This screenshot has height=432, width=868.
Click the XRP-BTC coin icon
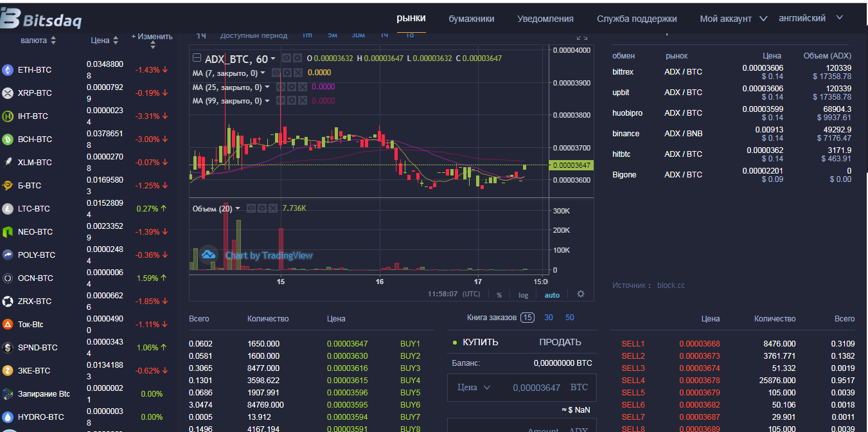pyautogui.click(x=8, y=93)
